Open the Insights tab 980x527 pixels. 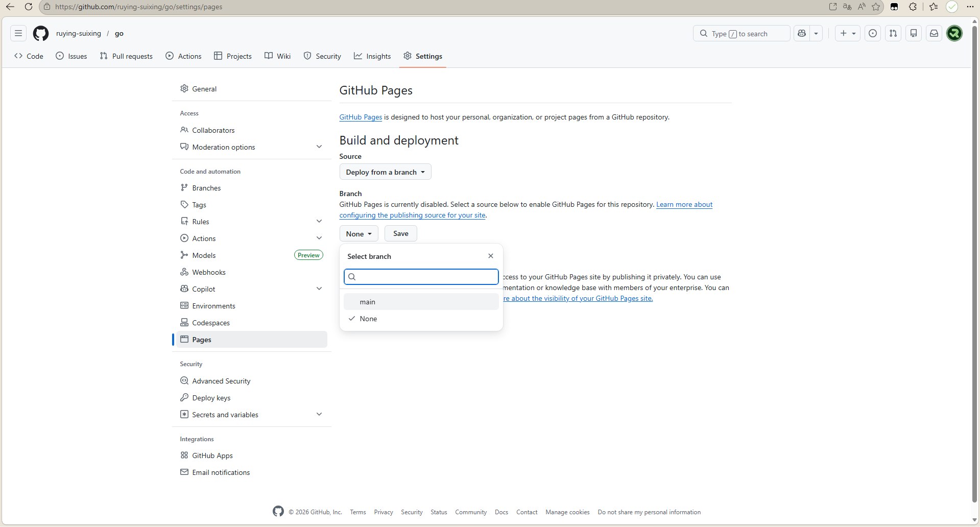tap(372, 56)
